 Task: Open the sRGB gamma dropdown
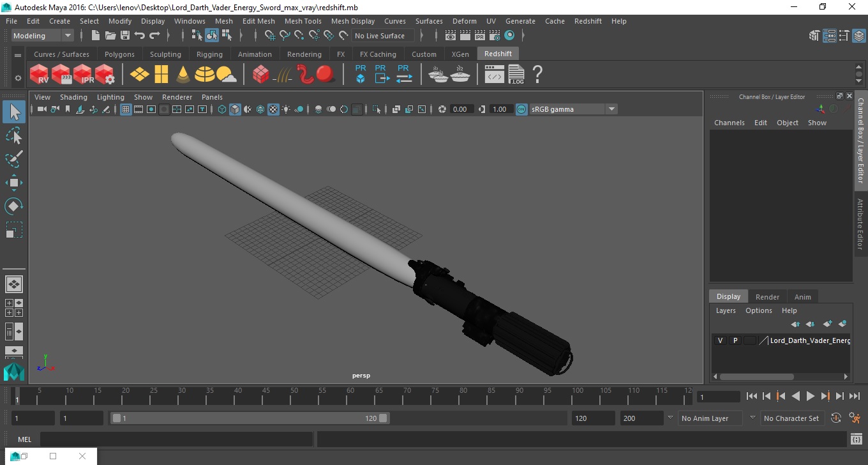tap(572, 109)
